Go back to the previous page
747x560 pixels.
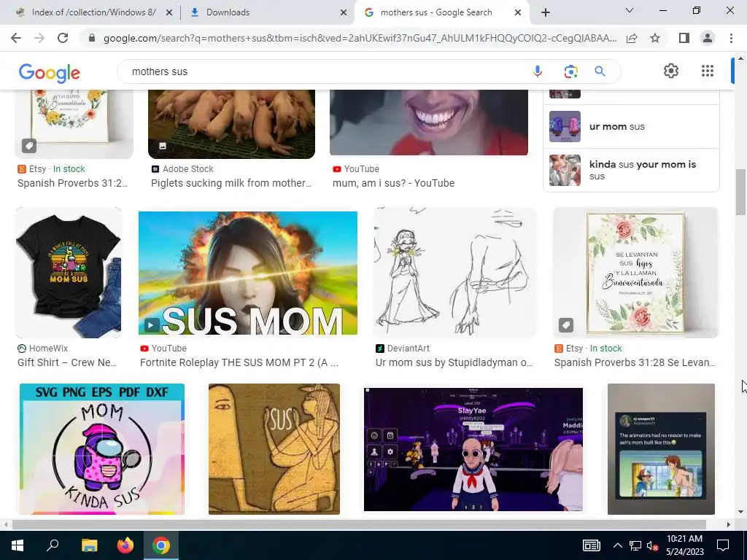(x=16, y=38)
